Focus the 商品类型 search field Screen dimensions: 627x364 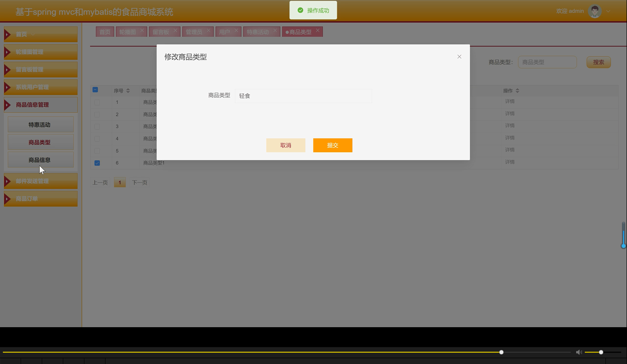[547, 62]
